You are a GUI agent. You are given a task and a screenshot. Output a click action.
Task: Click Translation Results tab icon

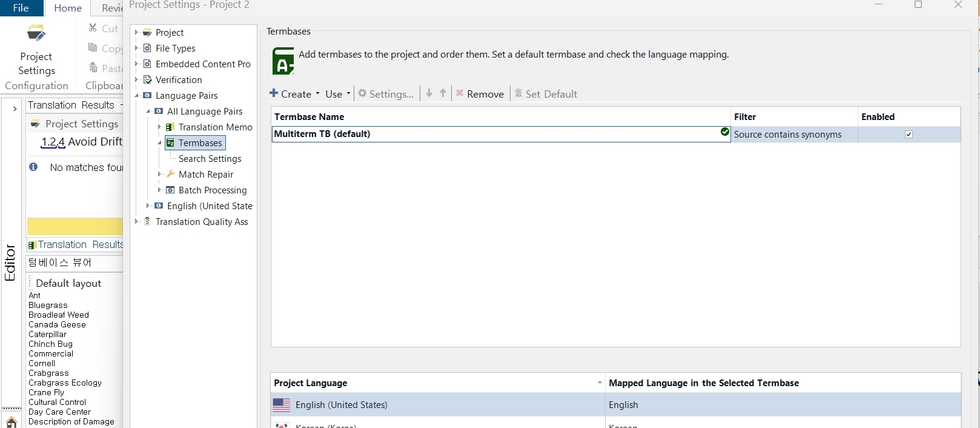[32, 245]
